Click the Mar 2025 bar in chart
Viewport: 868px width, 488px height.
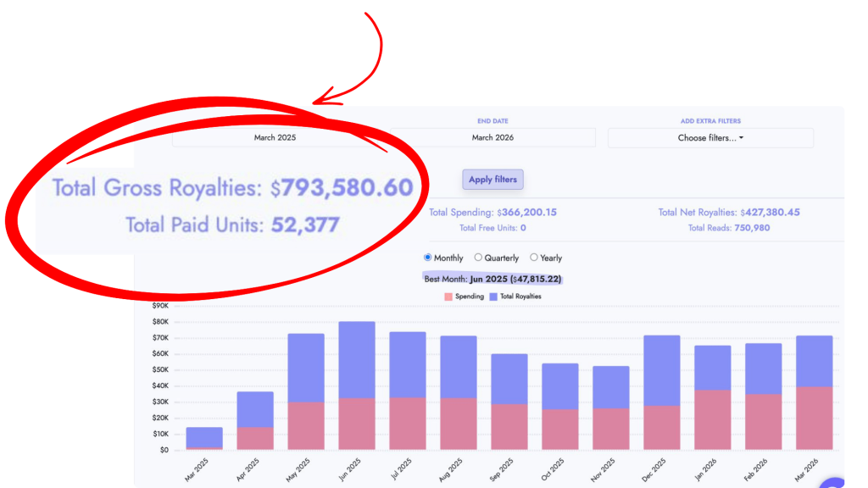coord(204,437)
